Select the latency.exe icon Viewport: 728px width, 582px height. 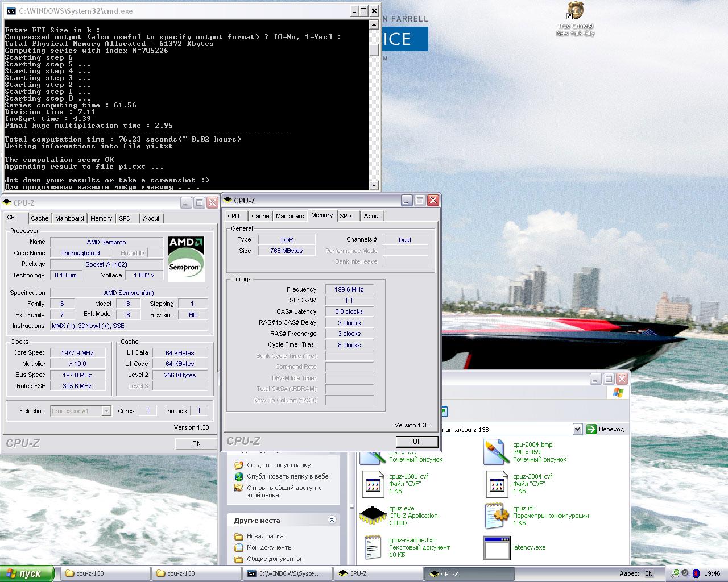[x=497, y=548]
